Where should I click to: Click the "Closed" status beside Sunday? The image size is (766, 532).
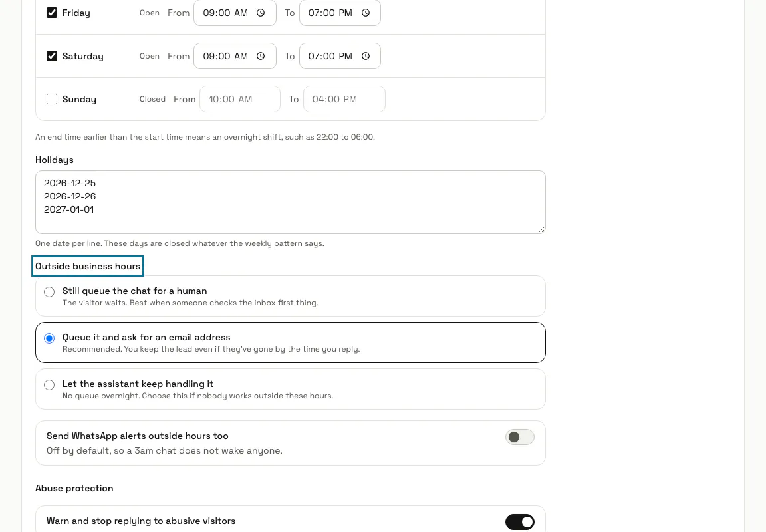coord(152,99)
